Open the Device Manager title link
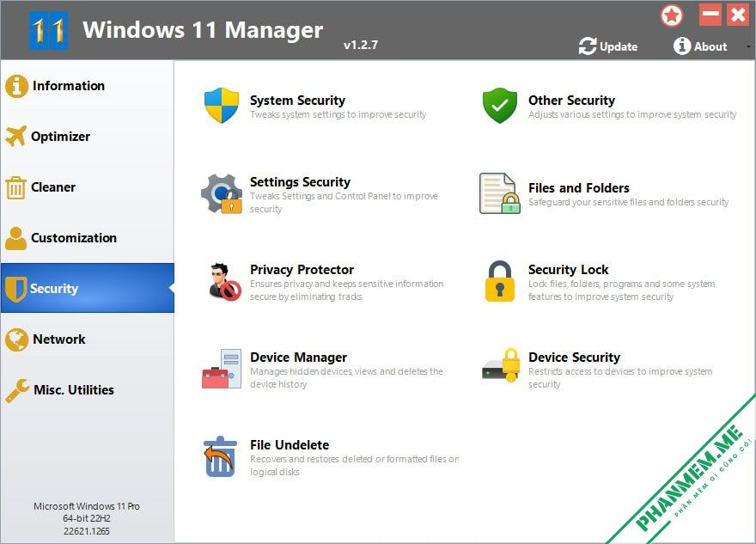Image resolution: width=756 pixels, height=544 pixels. 298,358
